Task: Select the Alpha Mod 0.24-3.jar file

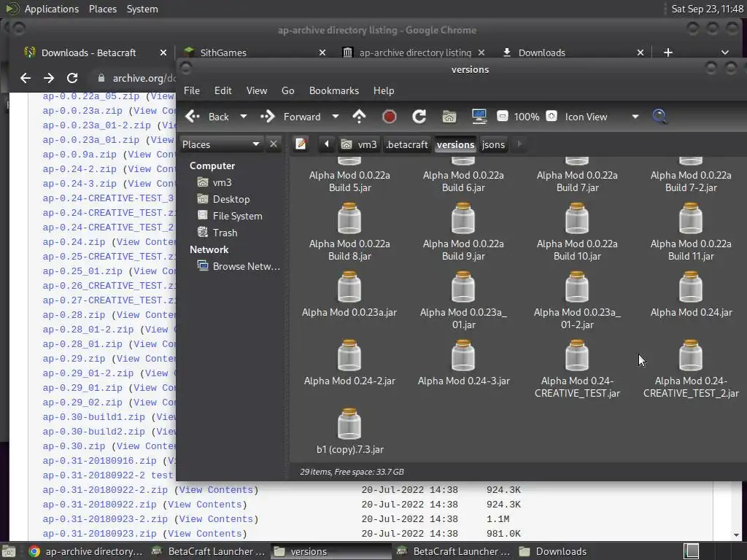Action: (x=463, y=363)
